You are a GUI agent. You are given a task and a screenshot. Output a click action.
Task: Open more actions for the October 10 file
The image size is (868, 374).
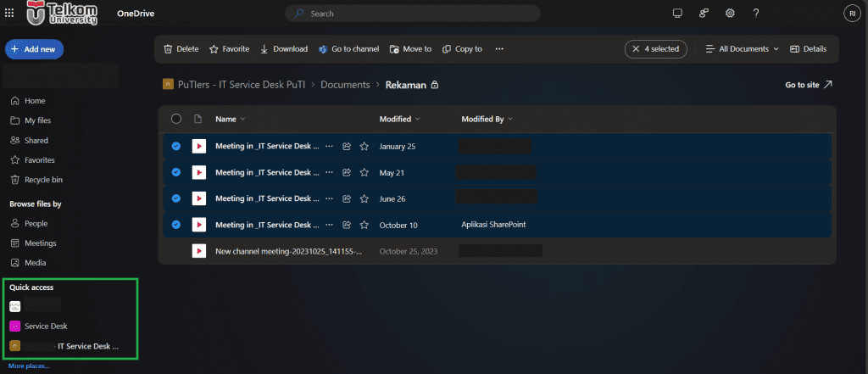click(x=330, y=225)
